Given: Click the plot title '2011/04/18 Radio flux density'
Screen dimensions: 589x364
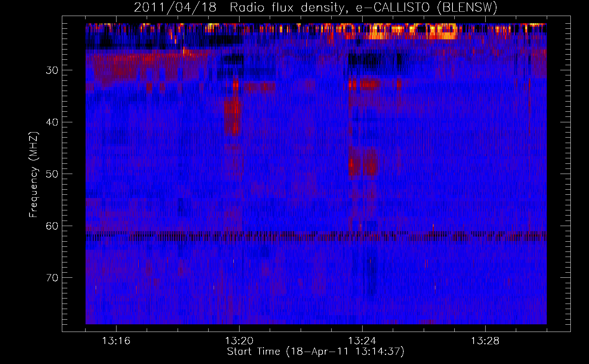Looking at the screenshot, I should (316, 8).
